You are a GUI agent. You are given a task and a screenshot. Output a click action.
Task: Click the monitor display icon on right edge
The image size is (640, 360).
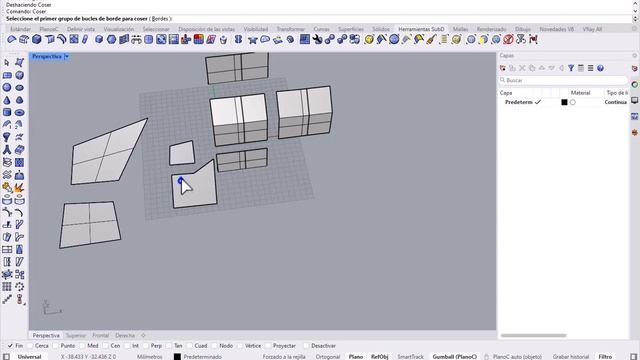pos(635,100)
